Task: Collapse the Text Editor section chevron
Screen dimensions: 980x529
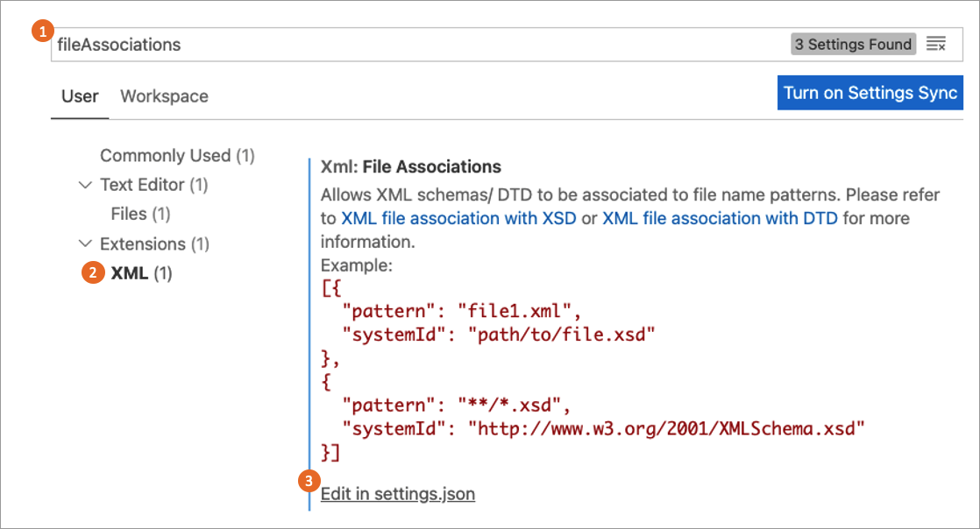Action: tap(84, 185)
